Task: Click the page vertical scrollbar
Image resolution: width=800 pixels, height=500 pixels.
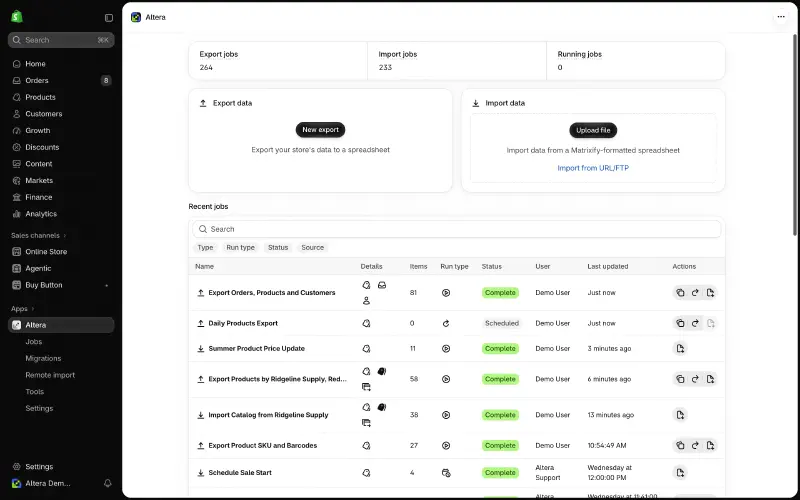Action: pyautogui.click(x=795, y=135)
